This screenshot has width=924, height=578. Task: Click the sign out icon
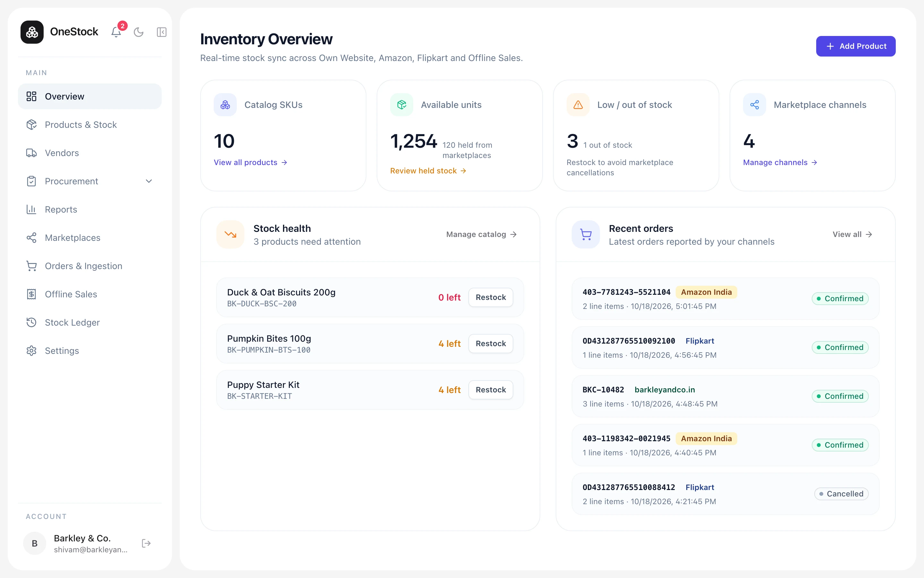[x=146, y=543]
